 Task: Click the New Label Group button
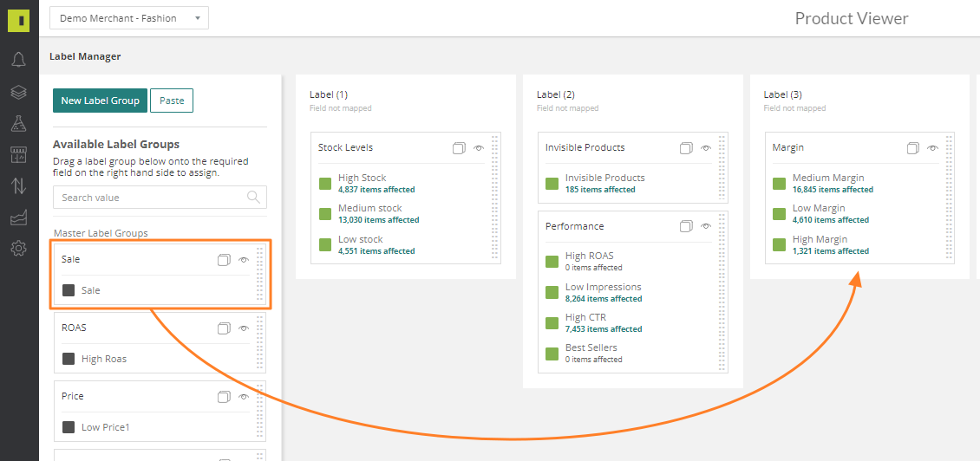pos(100,101)
